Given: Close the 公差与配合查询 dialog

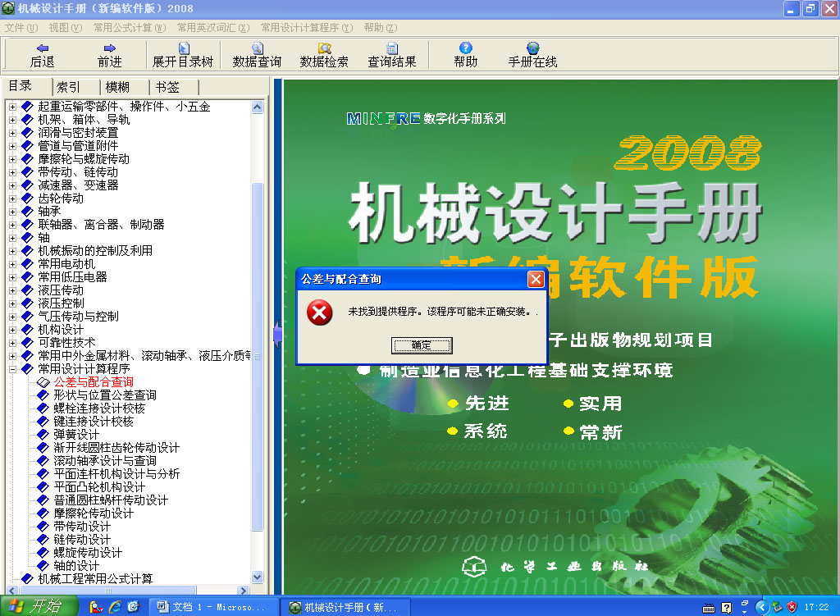Looking at the screenshot, I should [x=536, y=279].
